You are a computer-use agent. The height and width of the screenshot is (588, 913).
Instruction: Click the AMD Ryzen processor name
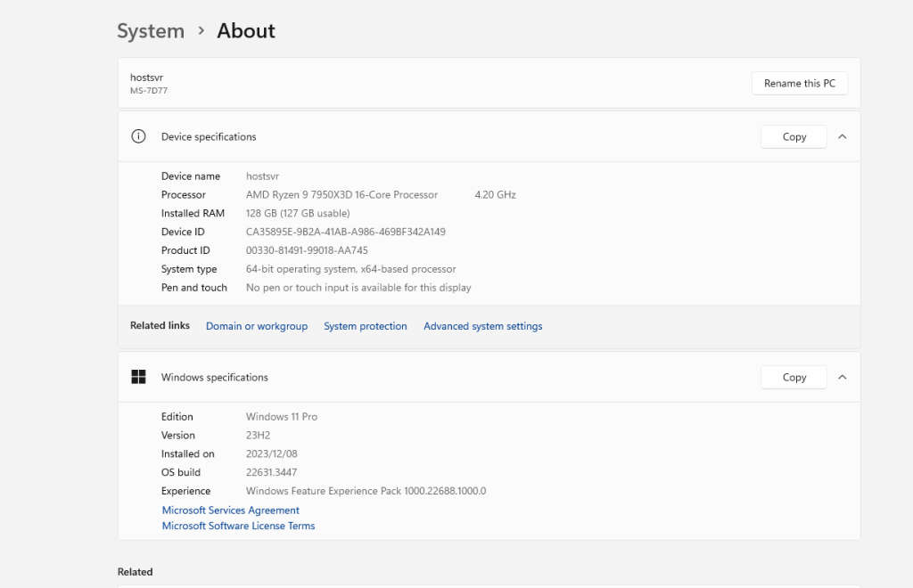coord(342,194)
